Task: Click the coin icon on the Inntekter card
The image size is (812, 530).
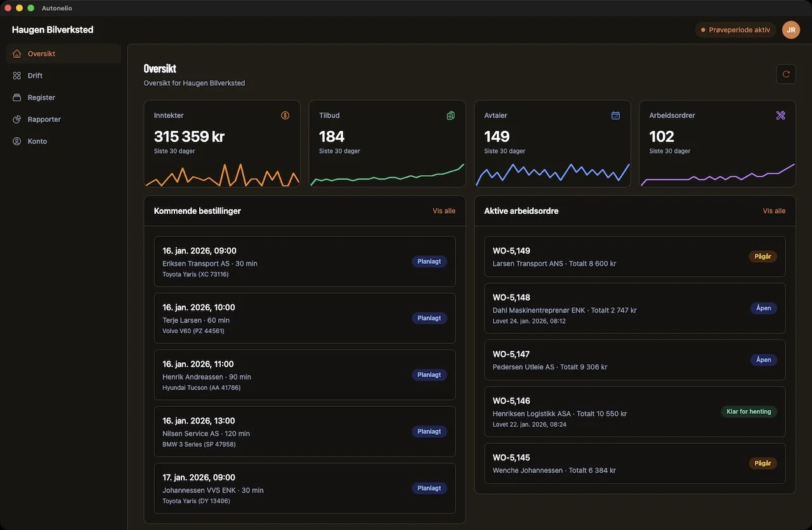Action: coord(285,115)
